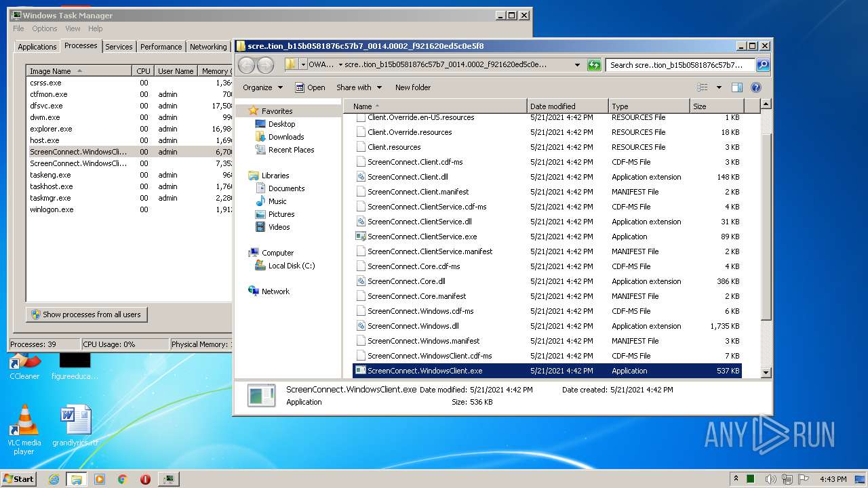Open Chrome from the taskbar
The image size is (868, 488).
pos(123,479)
